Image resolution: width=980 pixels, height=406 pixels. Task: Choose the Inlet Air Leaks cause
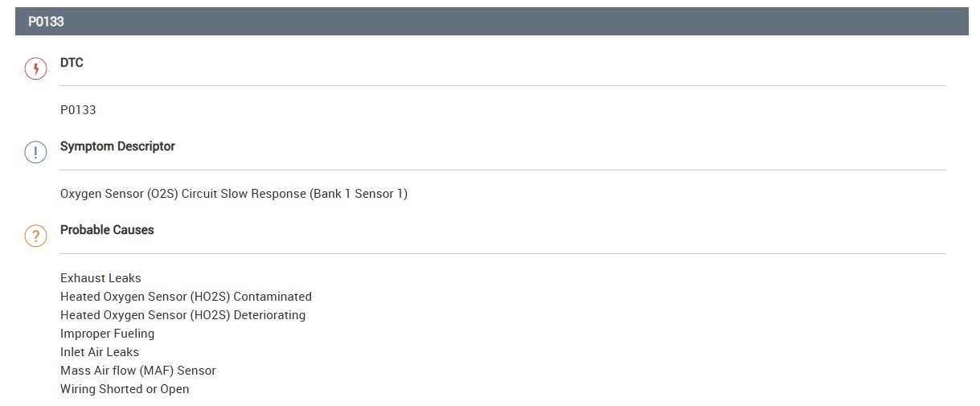click(x=100, y=352)
